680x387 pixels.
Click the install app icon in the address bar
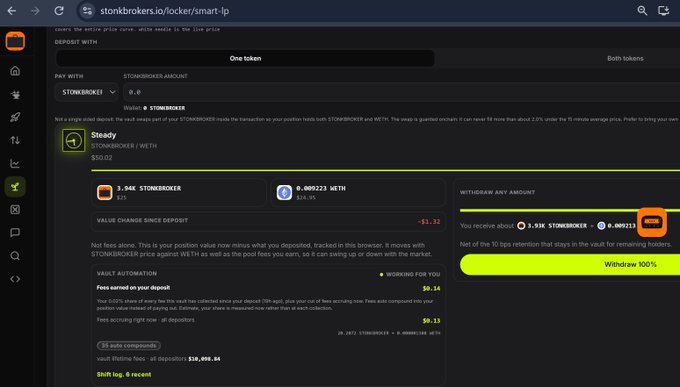click(x=664, y=11)
